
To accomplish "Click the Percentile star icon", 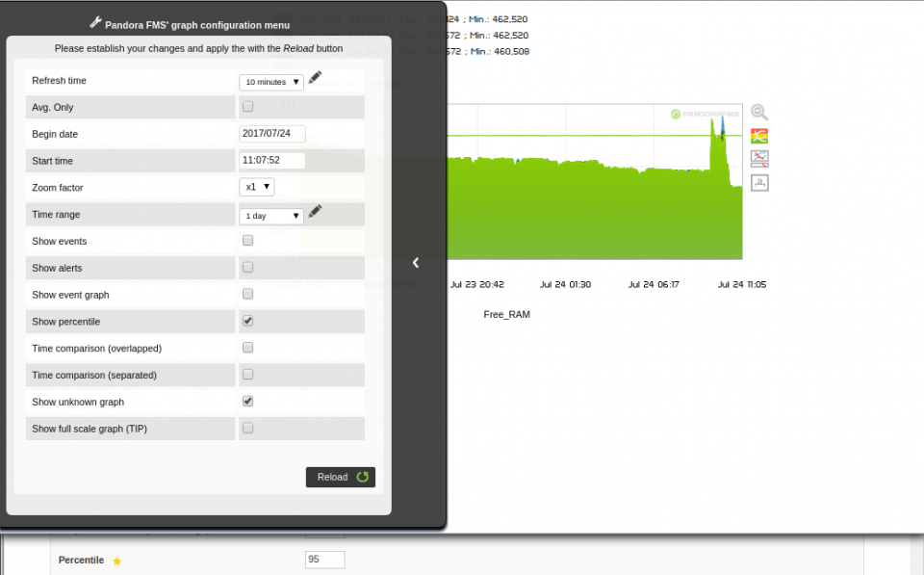I will [116, 561].
